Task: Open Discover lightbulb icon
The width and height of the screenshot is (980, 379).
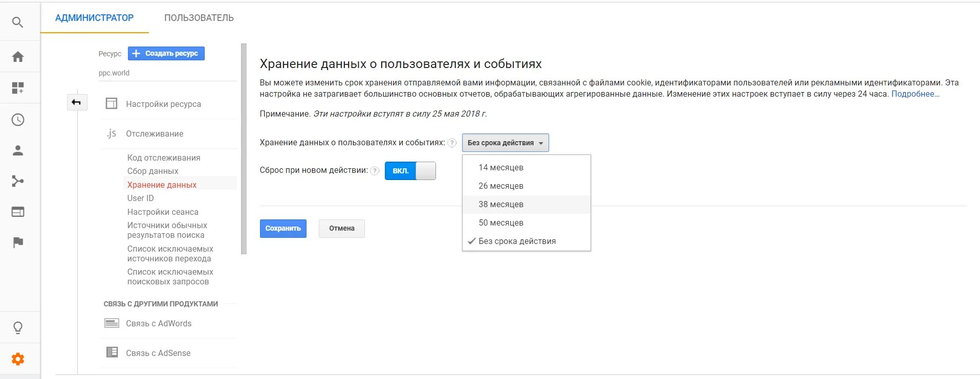Action: tap(18, 327)
